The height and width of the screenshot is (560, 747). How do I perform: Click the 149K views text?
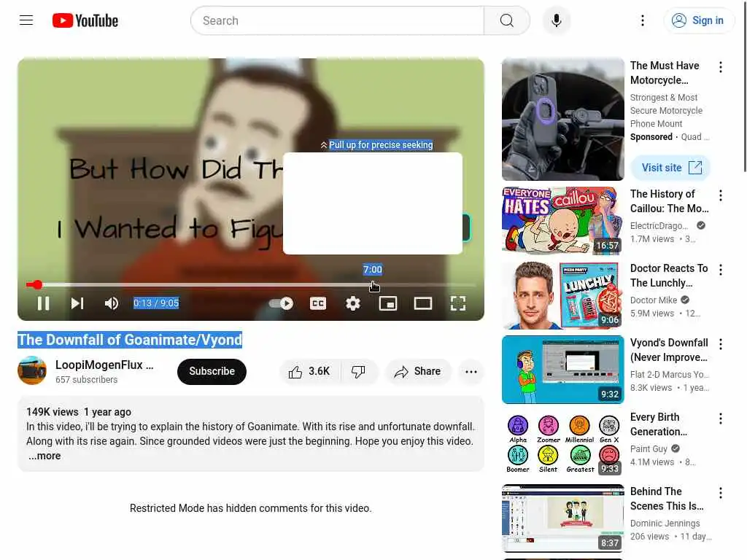pos(53,412)
